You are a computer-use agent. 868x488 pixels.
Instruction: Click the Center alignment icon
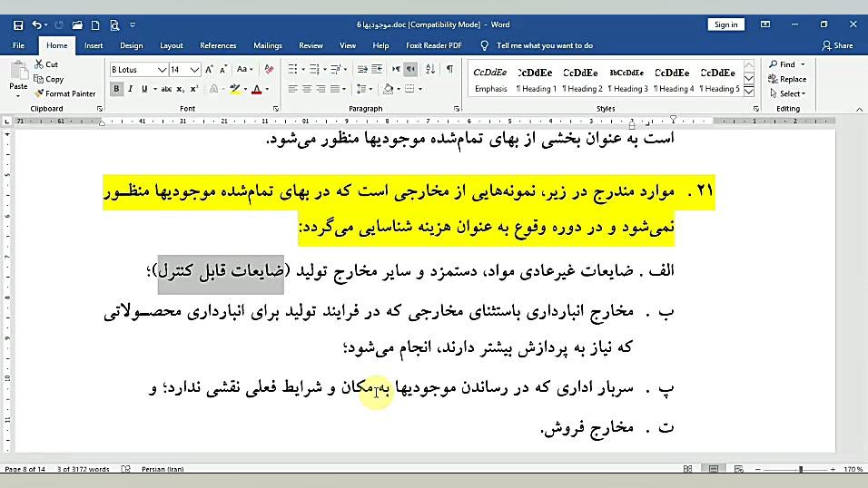(307, 89)
